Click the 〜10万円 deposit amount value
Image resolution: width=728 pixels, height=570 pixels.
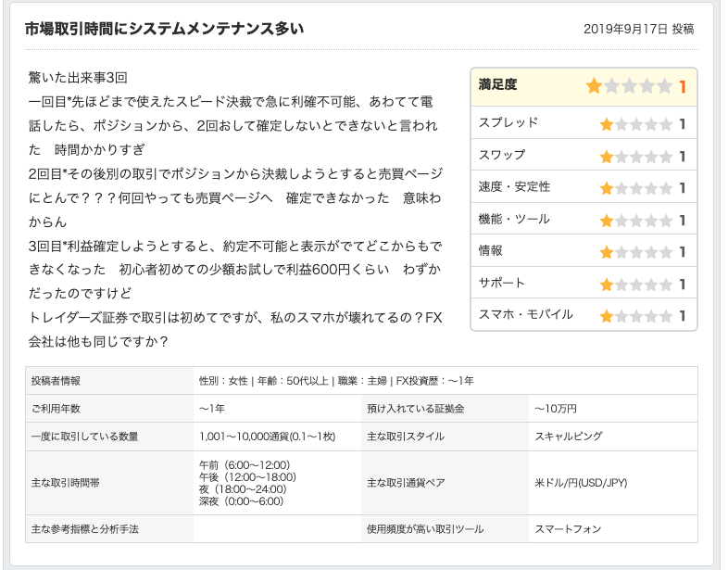[x=556, y=408]
